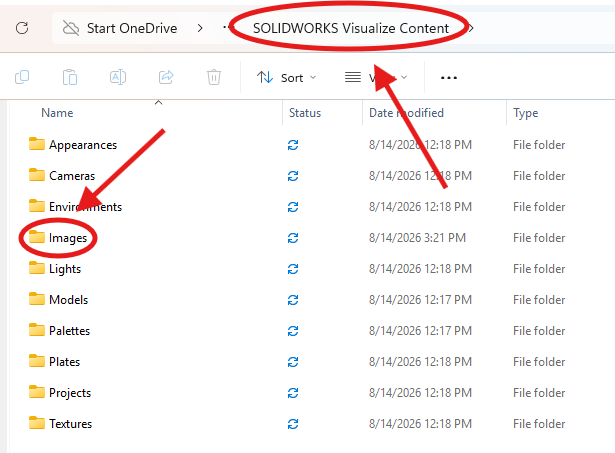
Task: Select the Lights folder name
Action: click(x=65, y=269)
